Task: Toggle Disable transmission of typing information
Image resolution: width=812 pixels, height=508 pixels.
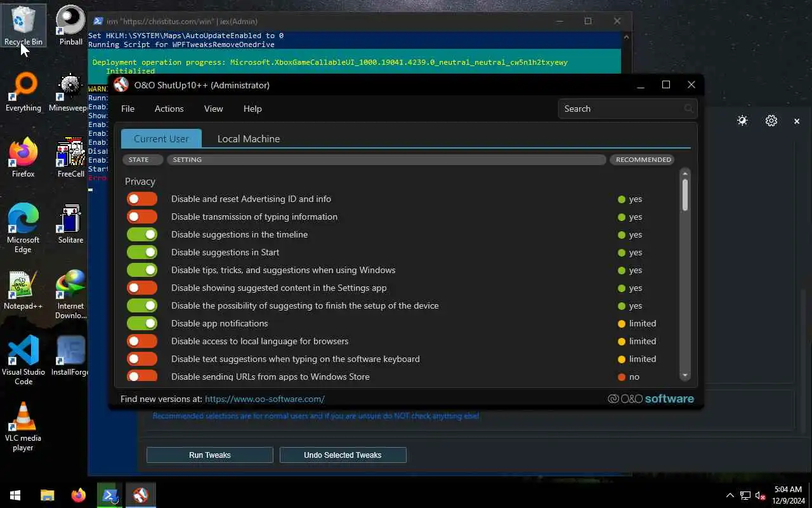Action: click(x=142, y=217)
